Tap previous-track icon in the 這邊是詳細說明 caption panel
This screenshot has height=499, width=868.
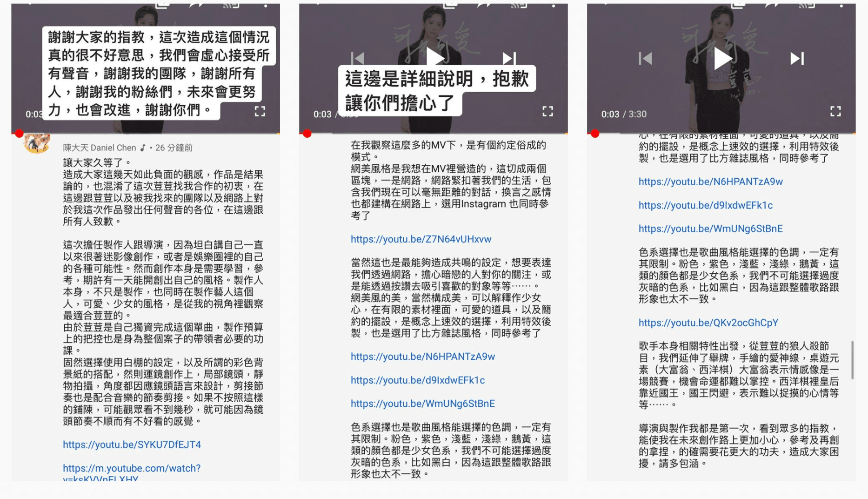[x=357, y=58]
